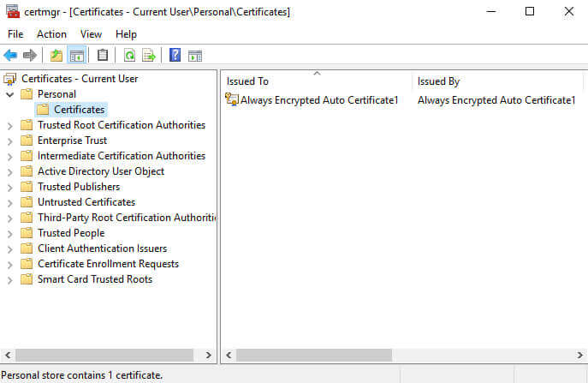Collapse the Personal folder node
The width and height of the screenshot is (588, 383).
click(10, 94)
